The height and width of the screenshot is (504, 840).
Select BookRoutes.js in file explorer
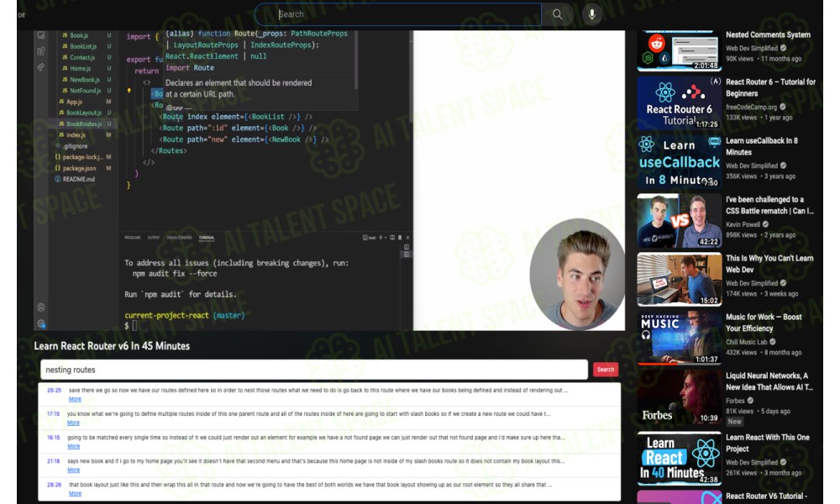click(x=85, y=123)
